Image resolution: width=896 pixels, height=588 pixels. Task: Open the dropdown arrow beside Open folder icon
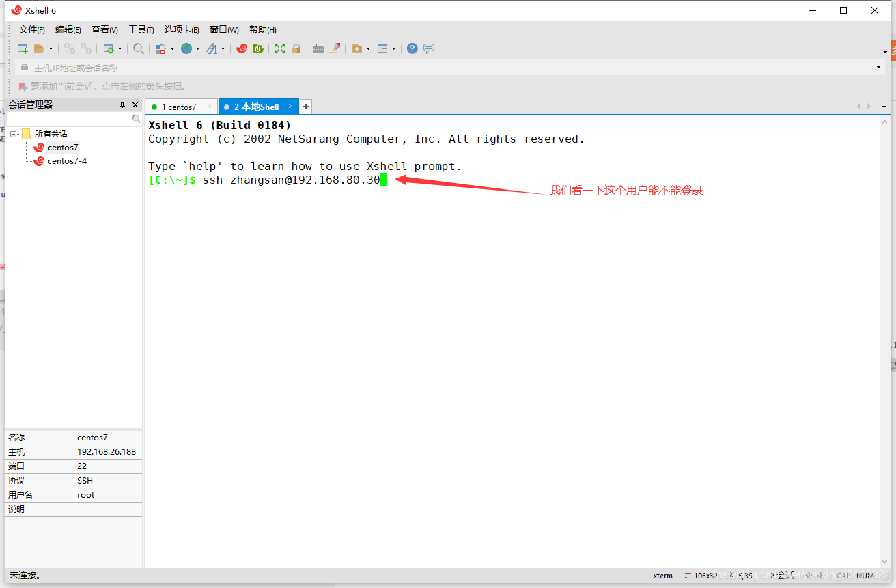coord(51,48)
